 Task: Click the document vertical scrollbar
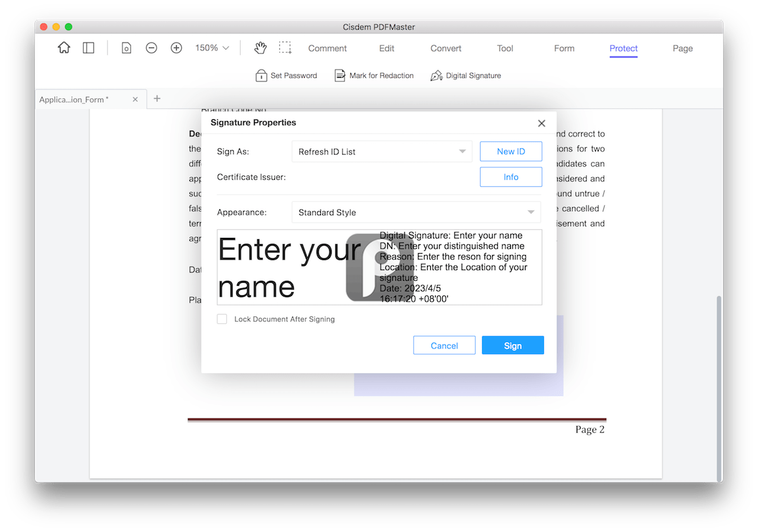click(719, 388)
